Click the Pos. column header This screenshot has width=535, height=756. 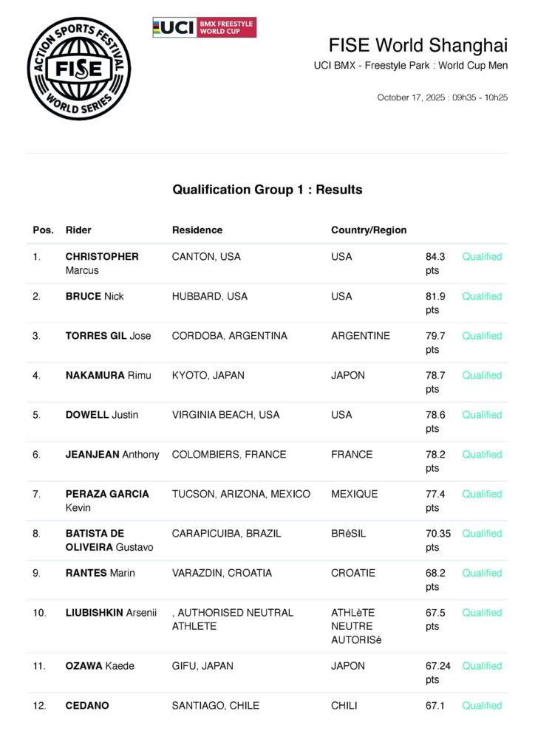tap(44, 230)
